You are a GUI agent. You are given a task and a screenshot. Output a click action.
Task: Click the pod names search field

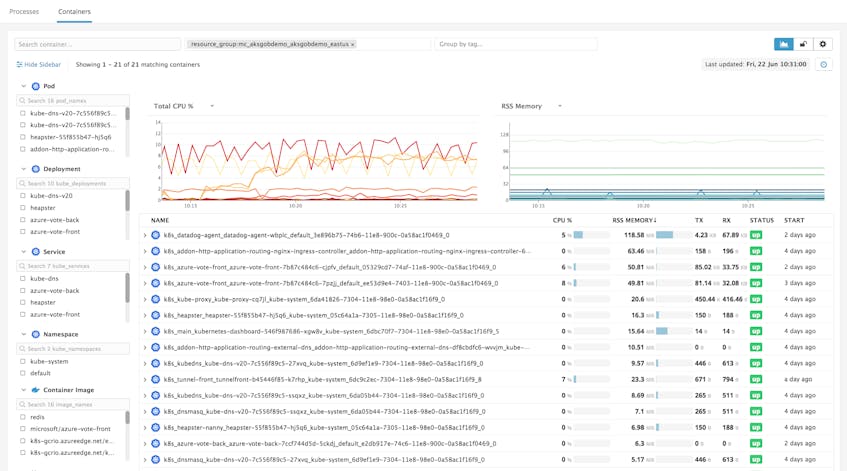coord(73,100)
